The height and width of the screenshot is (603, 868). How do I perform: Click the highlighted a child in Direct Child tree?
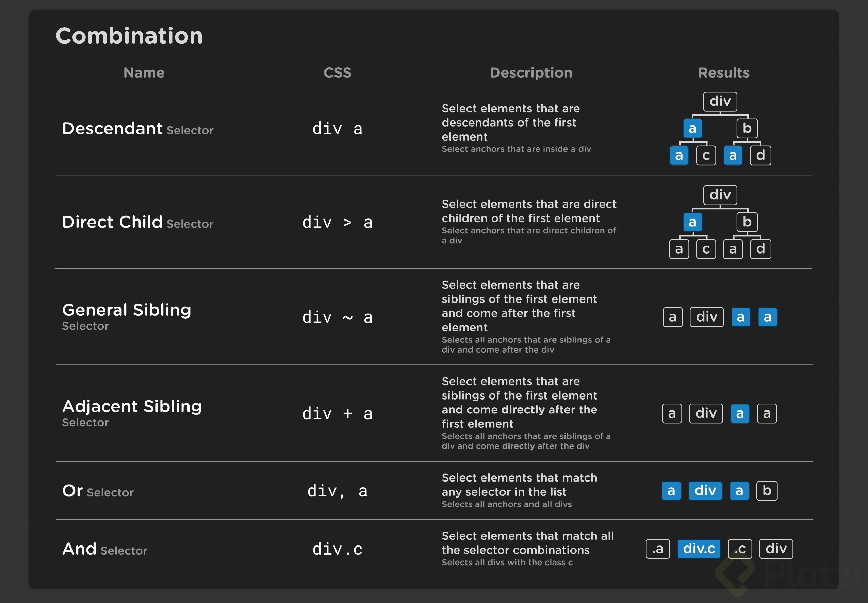pos(692,222)
